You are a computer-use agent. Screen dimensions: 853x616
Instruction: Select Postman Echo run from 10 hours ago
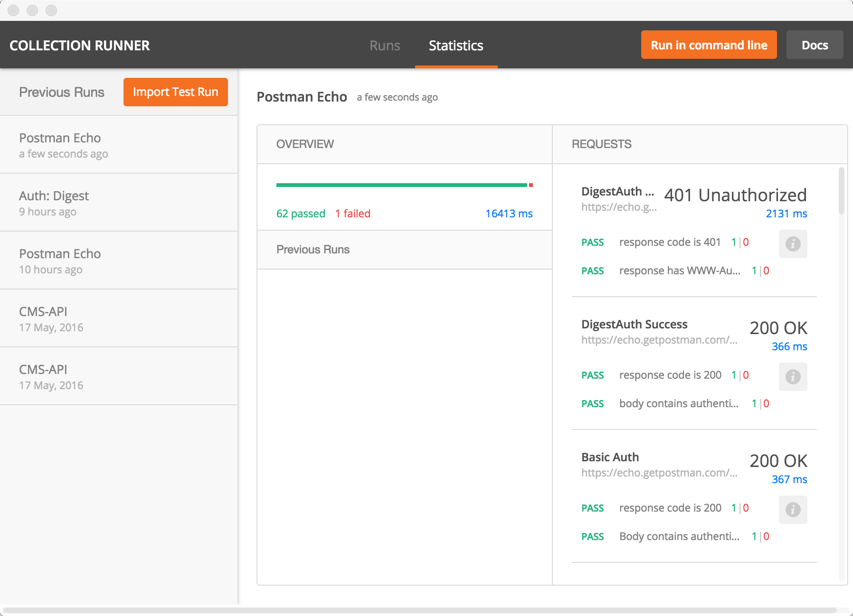tap(119, 261)
